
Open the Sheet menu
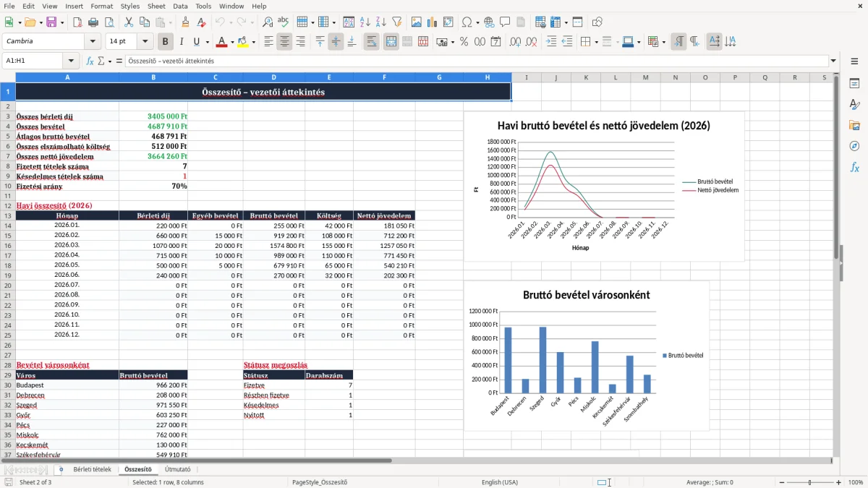pyautogui.click(x=156, y=6)
